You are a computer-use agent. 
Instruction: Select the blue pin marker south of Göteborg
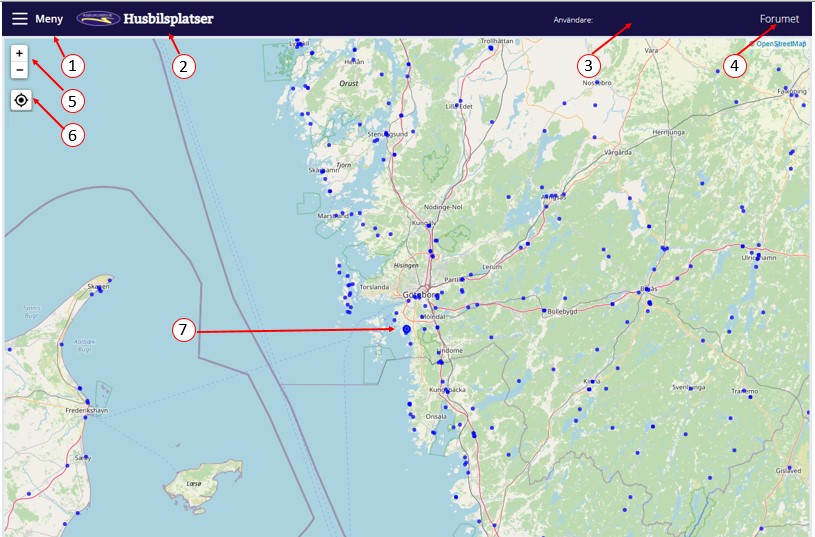pyautogui.click(x=407, y=329)
